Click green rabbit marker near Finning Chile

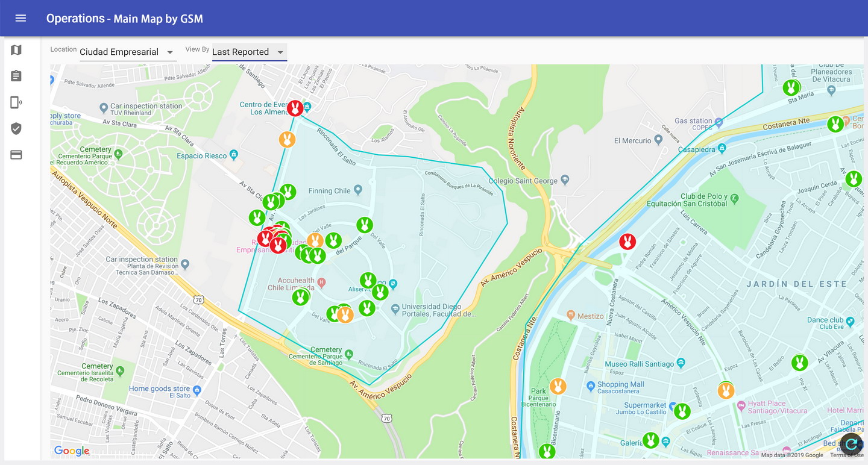coord(364,225)
